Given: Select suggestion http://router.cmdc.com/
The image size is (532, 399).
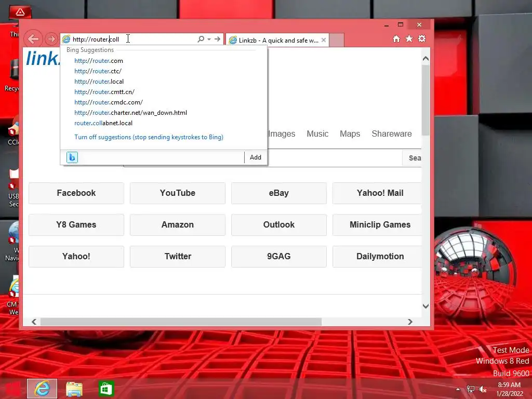Looking at the screenshot, I should pos(109,102).
